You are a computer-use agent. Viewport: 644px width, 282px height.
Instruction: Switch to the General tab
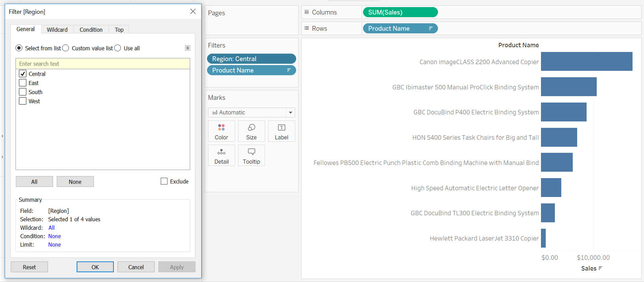coord(26,29)
